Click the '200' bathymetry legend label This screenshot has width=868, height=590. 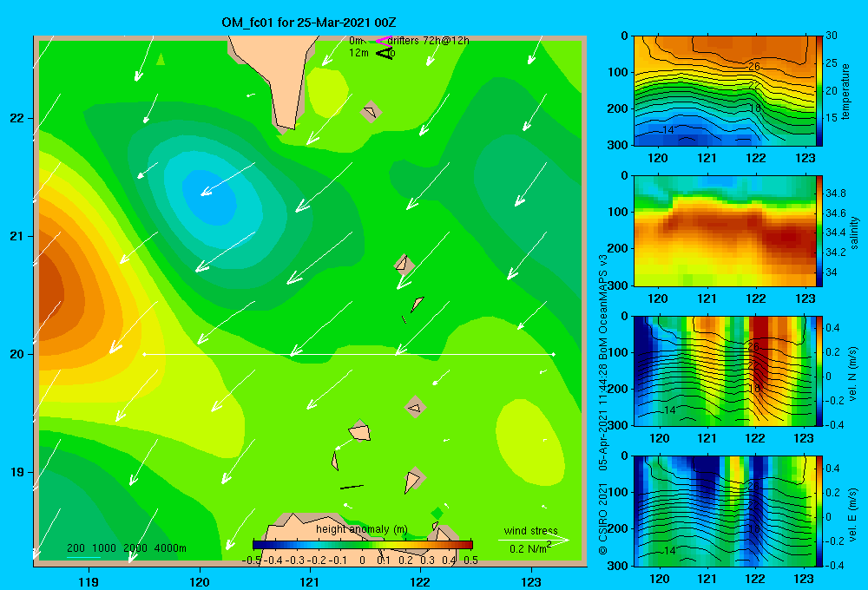tap(76, 548)
